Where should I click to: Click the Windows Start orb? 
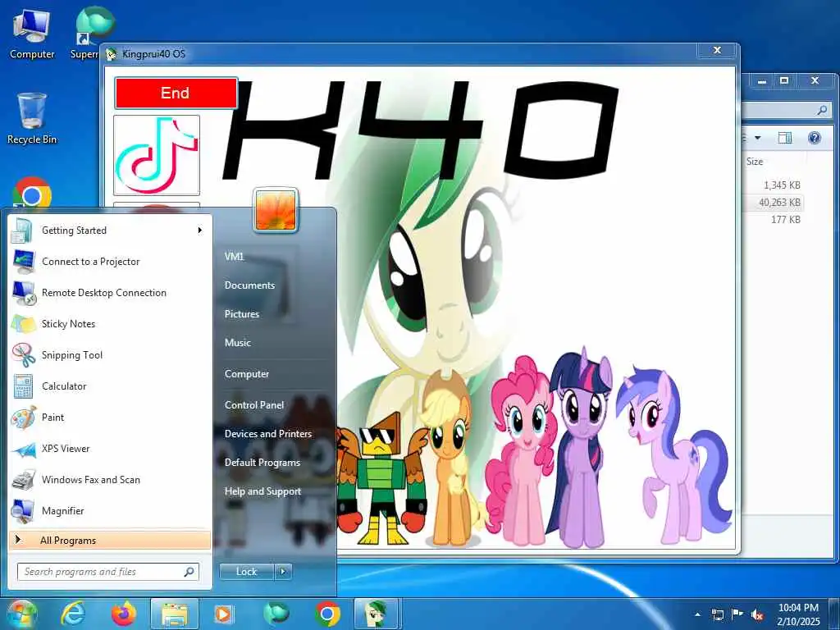[22, 614]
